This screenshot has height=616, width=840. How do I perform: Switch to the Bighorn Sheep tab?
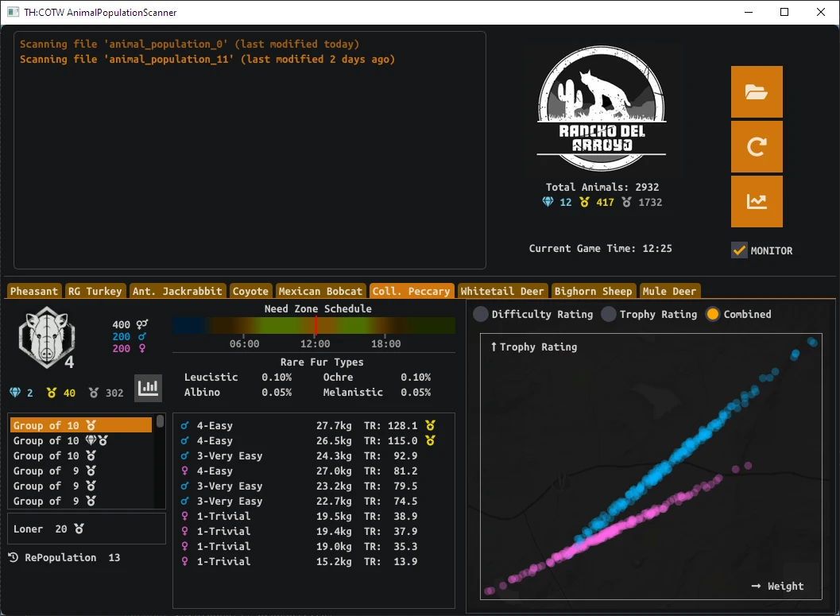point(593,291)
